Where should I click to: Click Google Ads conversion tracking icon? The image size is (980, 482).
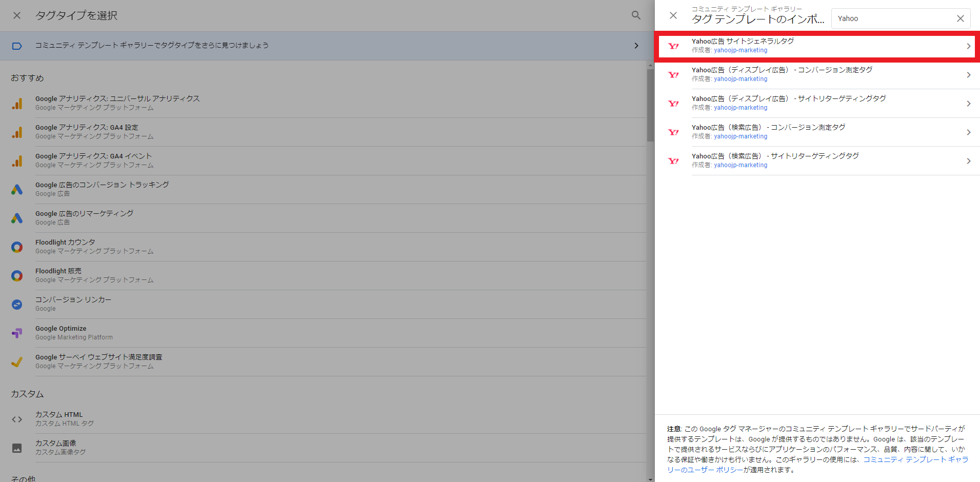pos(17,190)
